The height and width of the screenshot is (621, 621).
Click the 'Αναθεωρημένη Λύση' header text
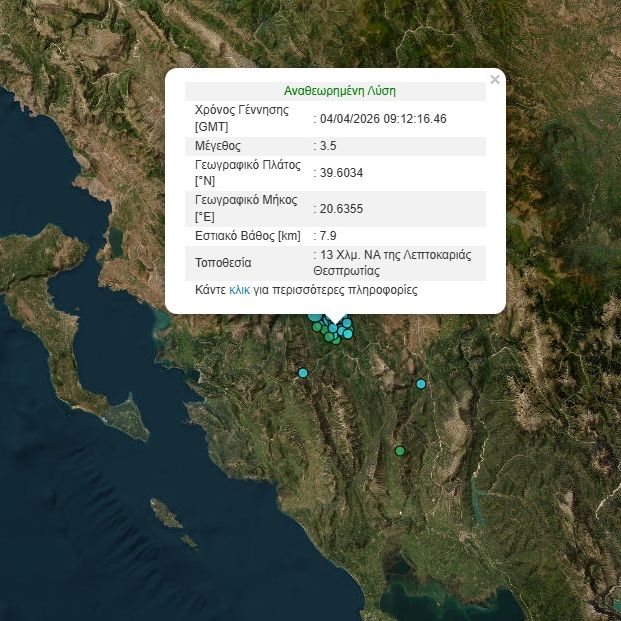point(340,91)
